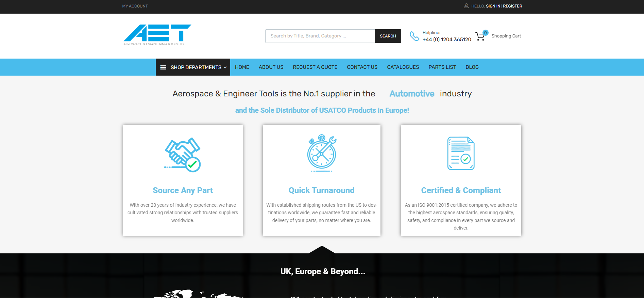644x298 pixels.
Task: Click the hamburger menu icon
Action: (163, 67)
